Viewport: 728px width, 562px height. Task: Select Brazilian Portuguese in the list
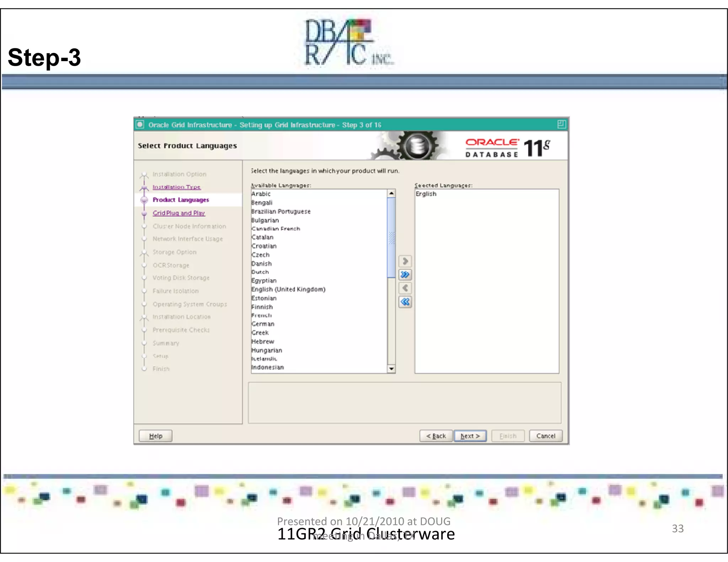point(319,211)
